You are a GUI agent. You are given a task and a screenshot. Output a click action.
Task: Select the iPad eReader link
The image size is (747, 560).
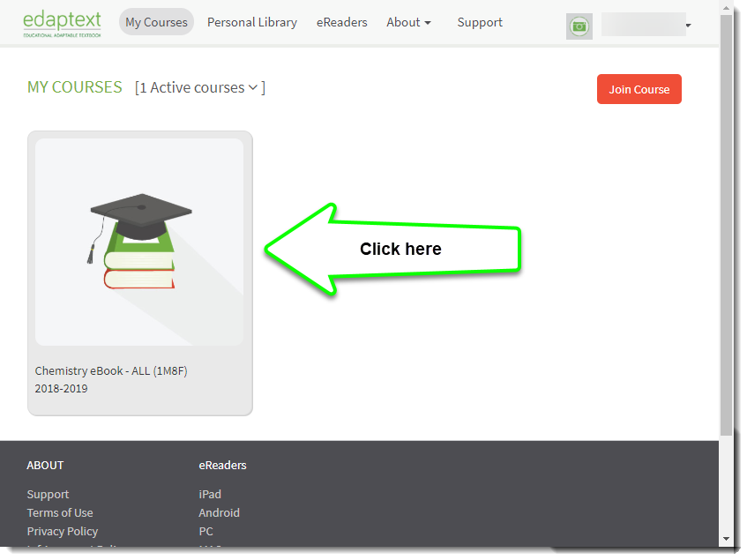[x=210, y=494]
